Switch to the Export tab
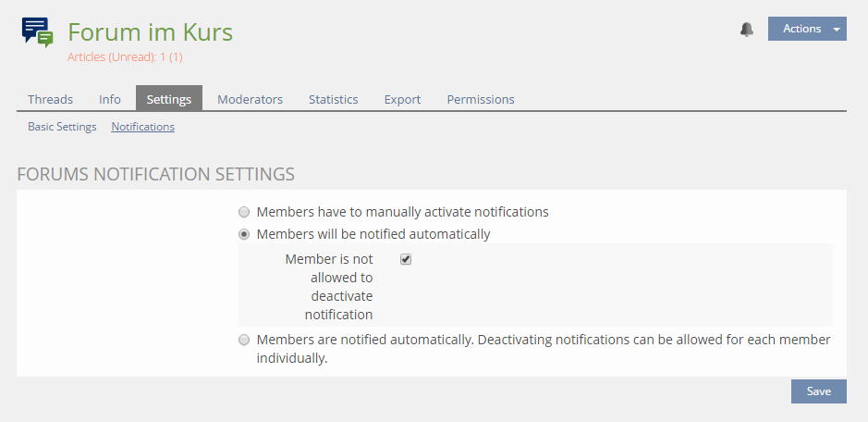 pyautogui.click(x=402, y=99)
